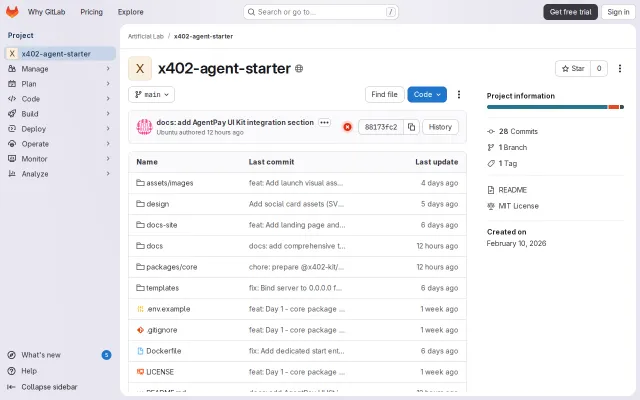Open the Pricing page link
Image resolution: width=640 pixels, height=400 pixels.
91,12
